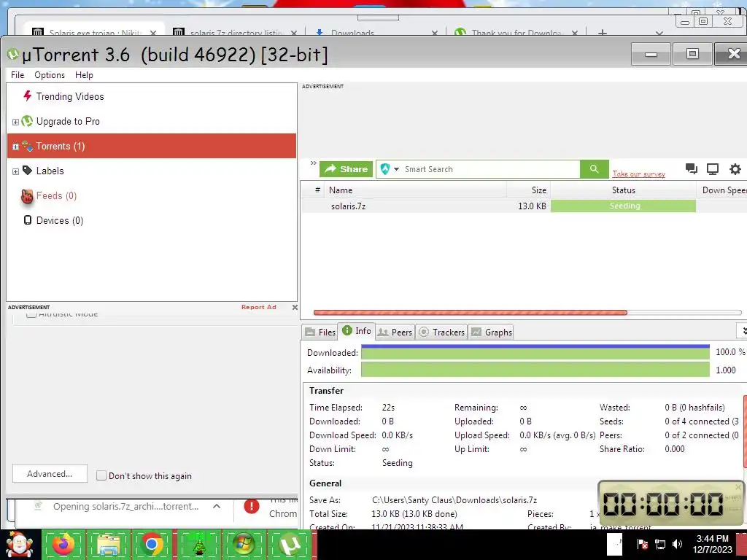The width and height of the screenshot is (747, 560).
Task: Click the shield search-provider icon
Action: [385, 169]
